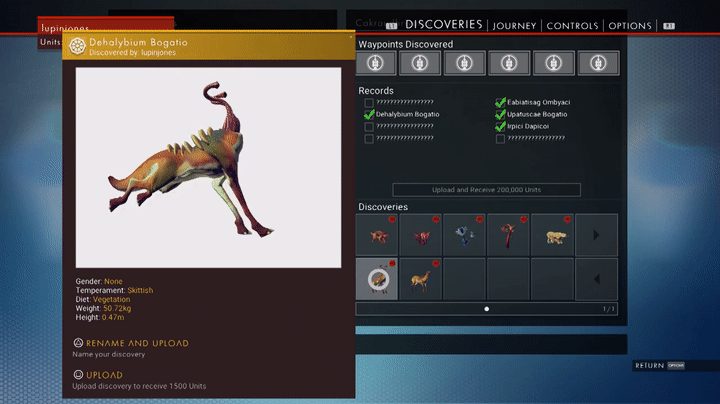Toggle unknown record checkbox below Irpici Dapicoi

click(x=501, y=138)
